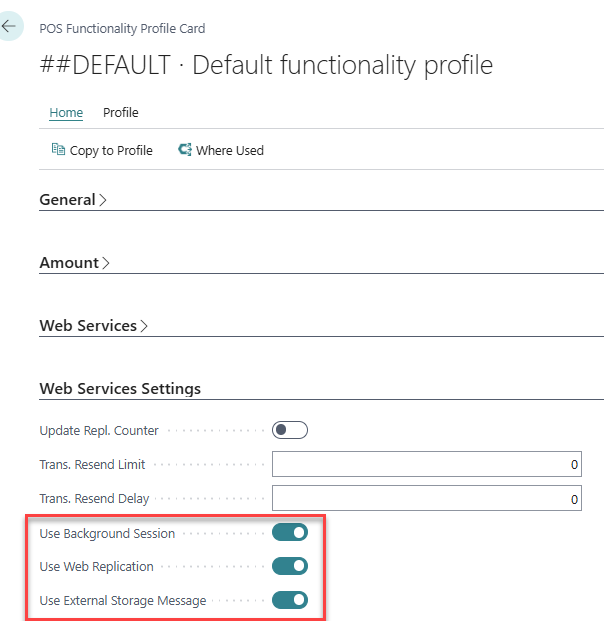
Task: Disable the Use Background Session toggle
Action: click(x=290, y=533)
